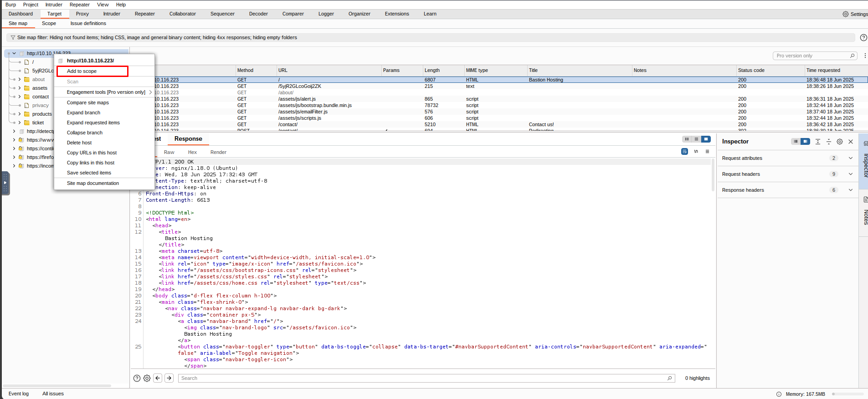The width and height of the screenshot is (868, 399).
Task: Click the help icon beside the site map filter
Action: coord(863,38)
